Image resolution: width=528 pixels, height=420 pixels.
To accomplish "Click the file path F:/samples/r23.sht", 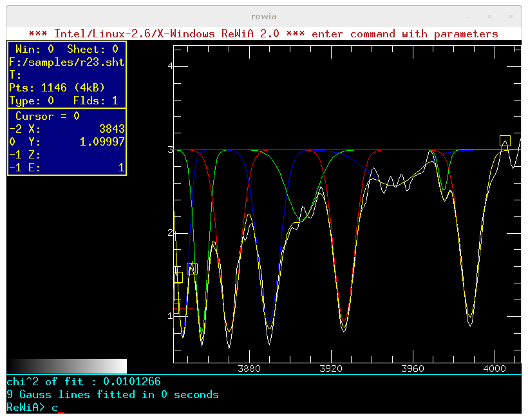I will click(67, 62).
